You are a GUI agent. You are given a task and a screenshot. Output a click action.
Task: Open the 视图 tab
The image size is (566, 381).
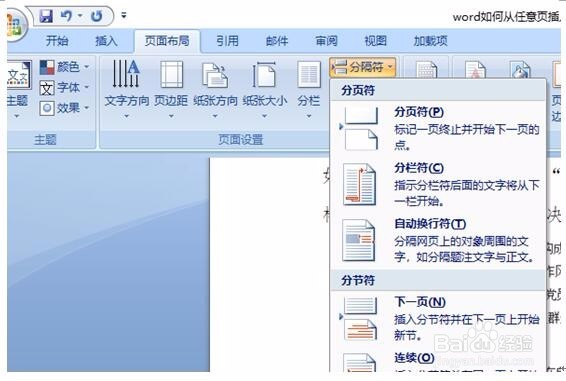[x=375, y=41]
